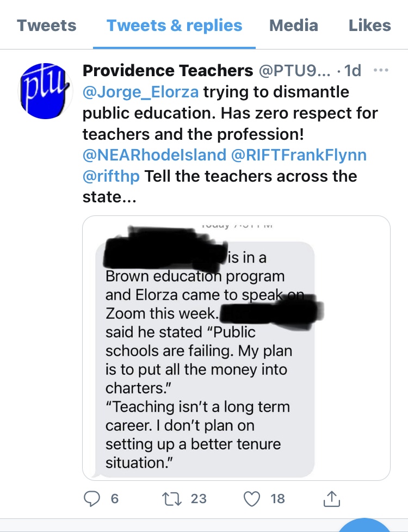Open the Likes tab
The height and width of the screenshot is (532, 408).
click(x=369, y=26)
